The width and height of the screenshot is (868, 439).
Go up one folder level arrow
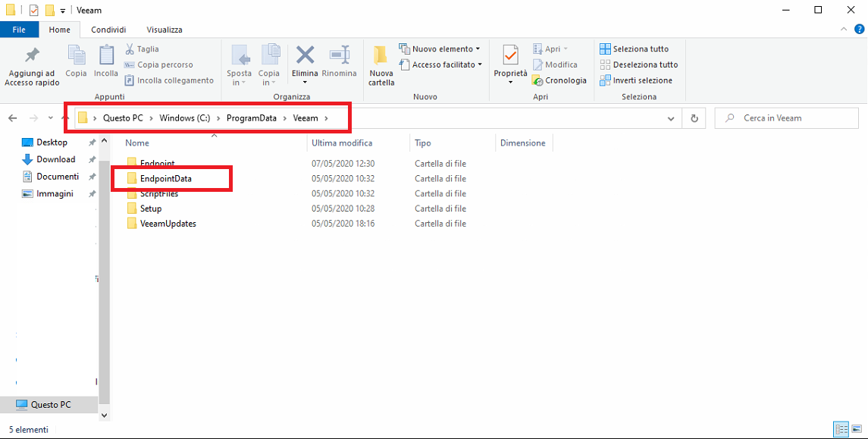[x=66, y=118]
